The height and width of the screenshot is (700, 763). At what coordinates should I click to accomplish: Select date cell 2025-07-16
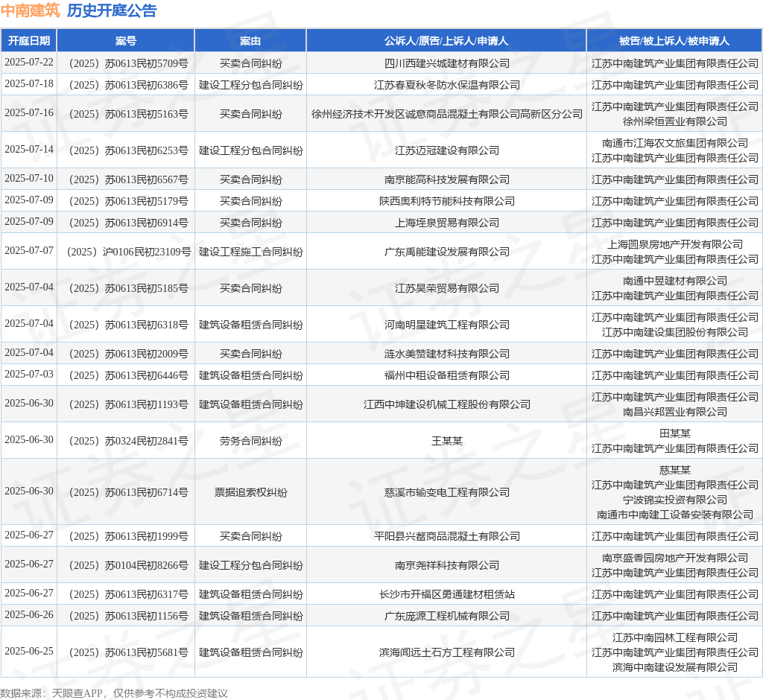29,113
